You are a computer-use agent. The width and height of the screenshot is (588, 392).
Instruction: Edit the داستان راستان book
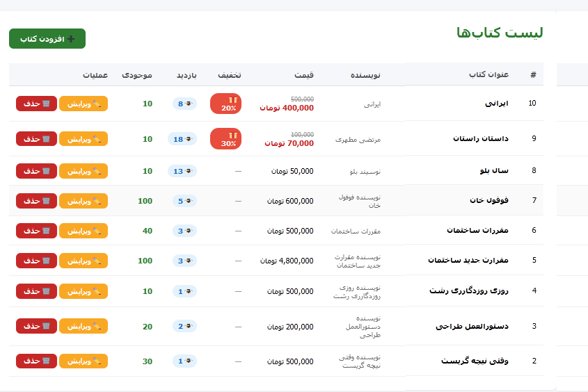coord(84,139)
